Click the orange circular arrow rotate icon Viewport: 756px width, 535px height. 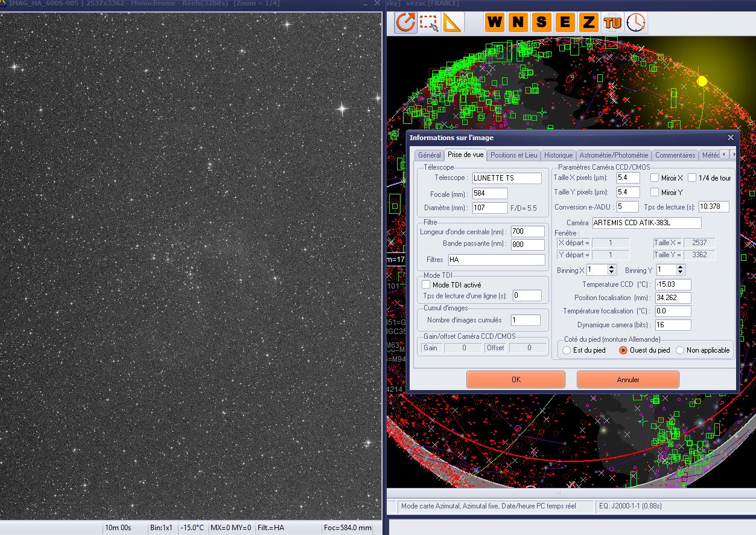[x=405, y=22]
